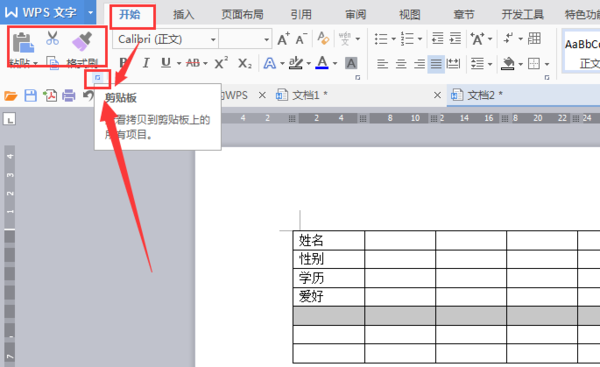Click the Cut scissors icon

click(52, 38)
